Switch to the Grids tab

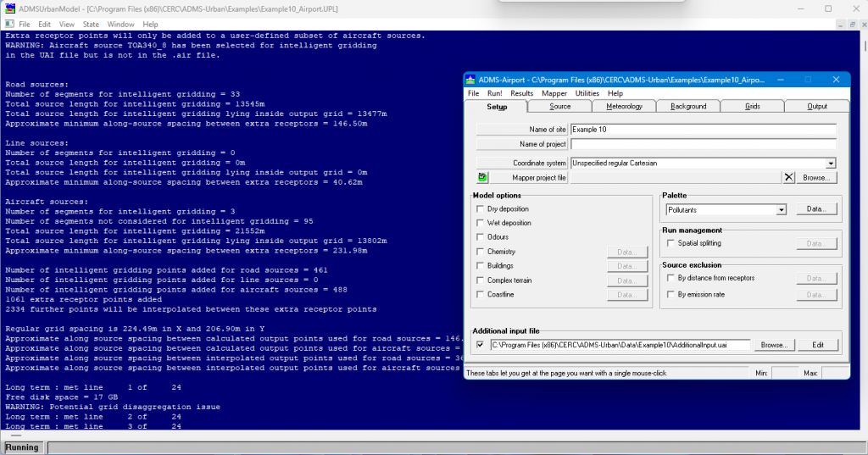tap(753, 106)
